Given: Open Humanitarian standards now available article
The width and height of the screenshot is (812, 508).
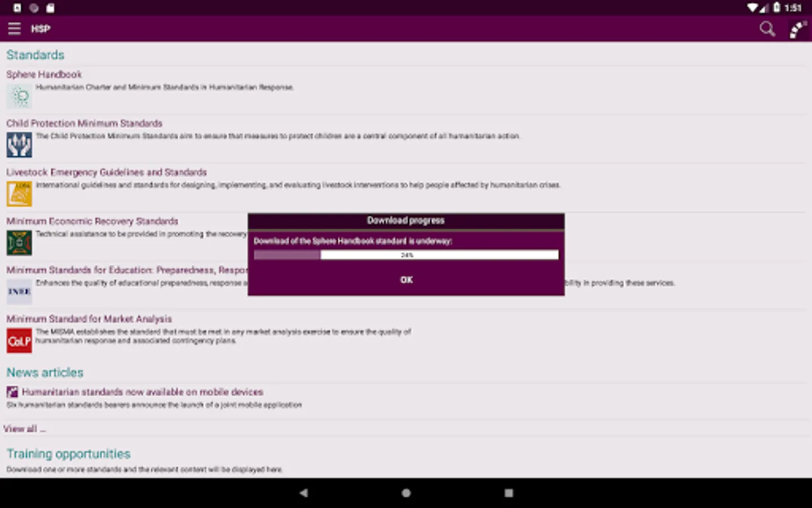Looking at the screenshot, I should coord(143,392).
